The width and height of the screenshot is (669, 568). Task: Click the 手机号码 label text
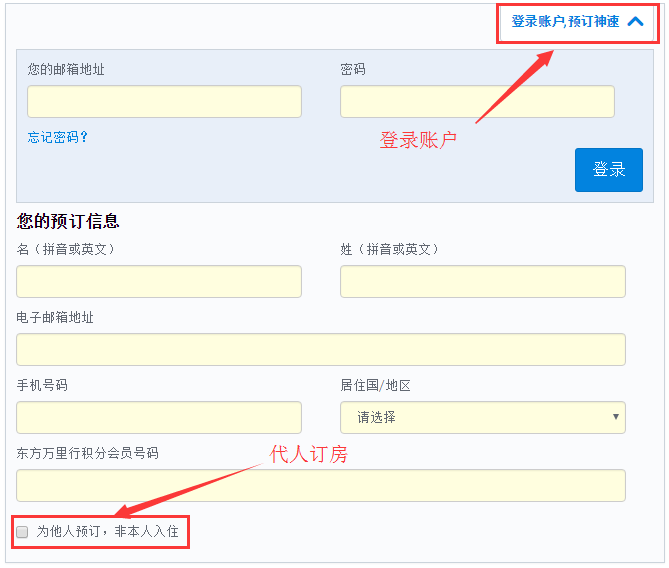click(42, 385)
